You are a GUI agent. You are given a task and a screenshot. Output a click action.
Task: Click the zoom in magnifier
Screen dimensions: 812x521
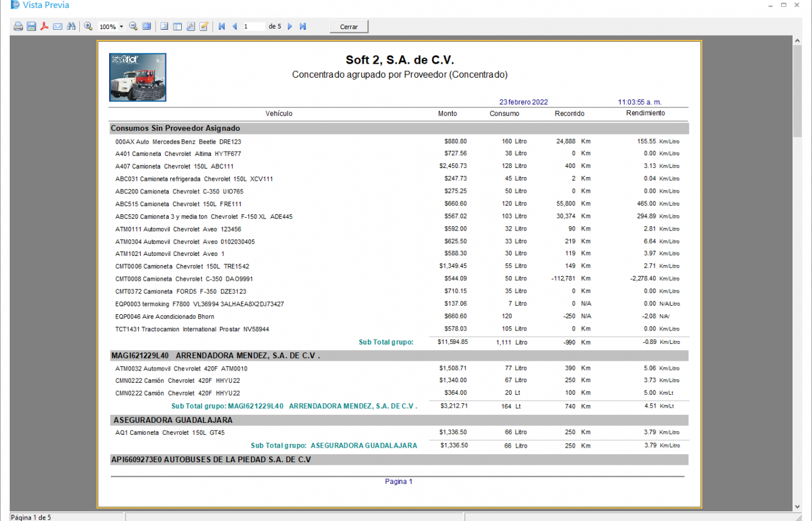[88, 27]
